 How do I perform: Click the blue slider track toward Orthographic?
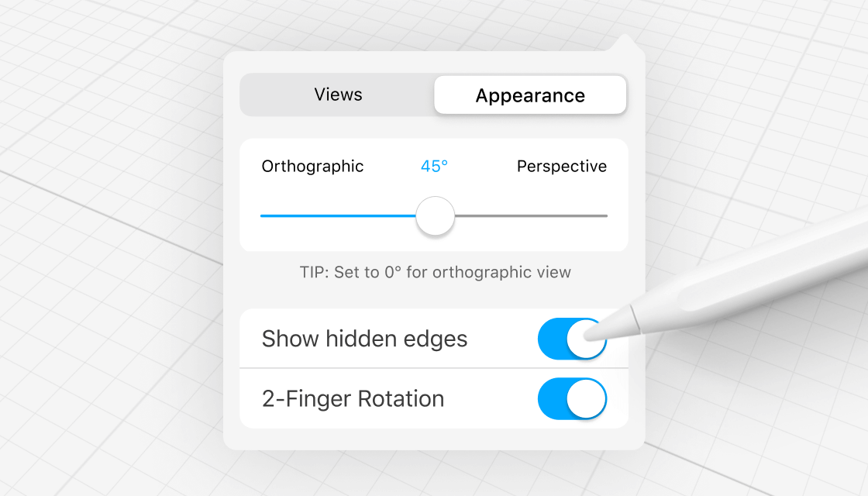coord(333,216)
